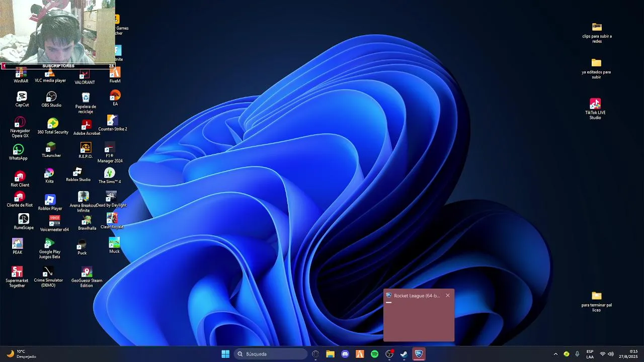Open the VALORANT desktop shortcut

click(85, 77)
